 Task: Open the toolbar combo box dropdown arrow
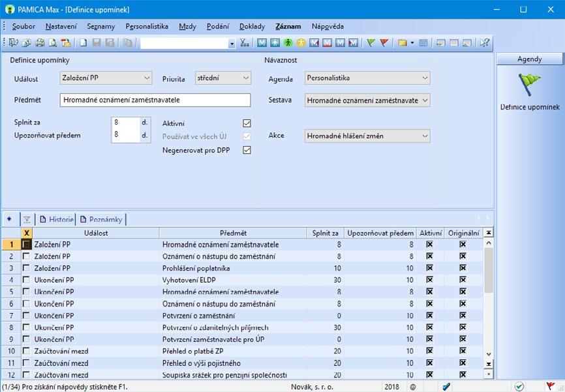point(232,44)
